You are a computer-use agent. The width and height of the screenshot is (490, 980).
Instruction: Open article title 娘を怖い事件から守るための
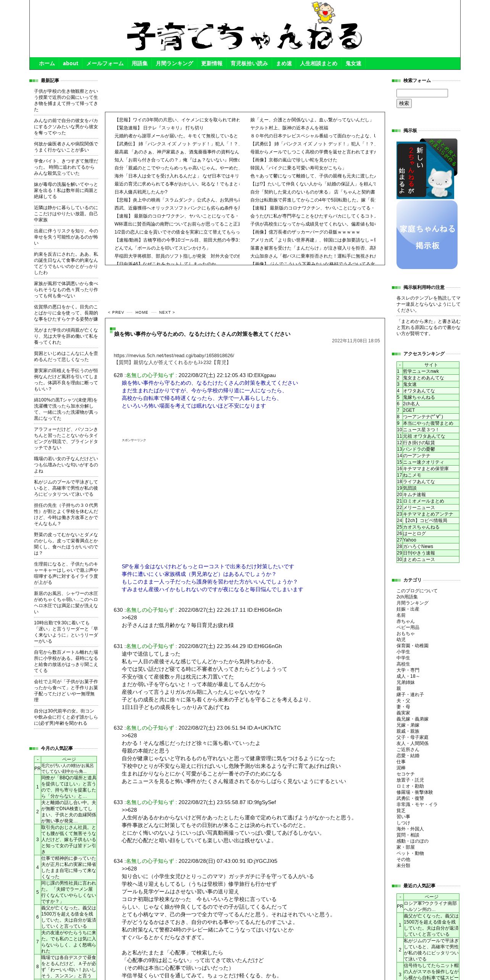coord(202,334)
